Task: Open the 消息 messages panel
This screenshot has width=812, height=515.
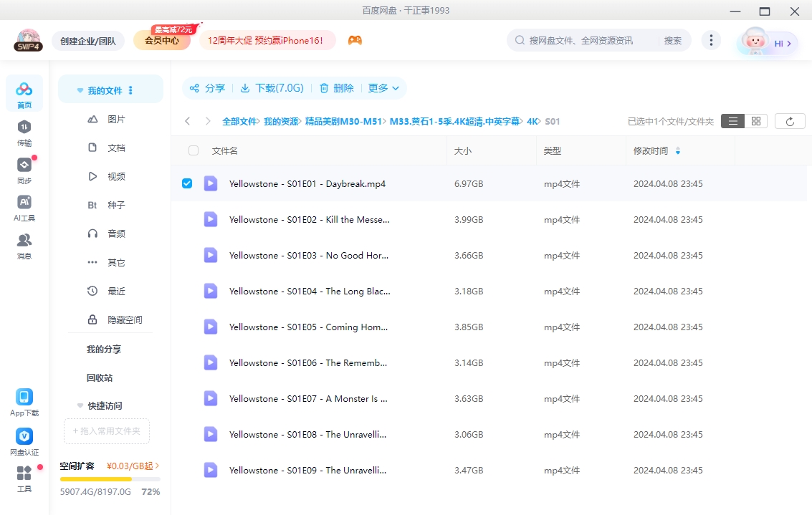Action: click(24, 246)
